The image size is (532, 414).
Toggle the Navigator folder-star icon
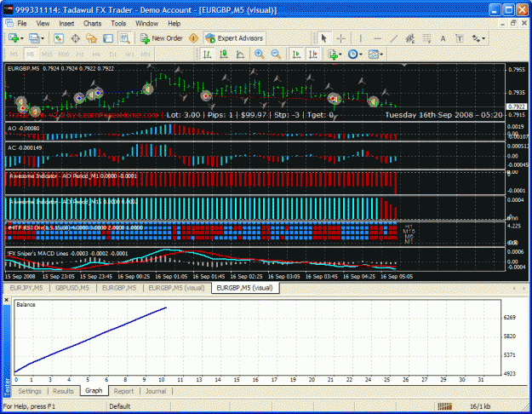(x=91, y=38)
